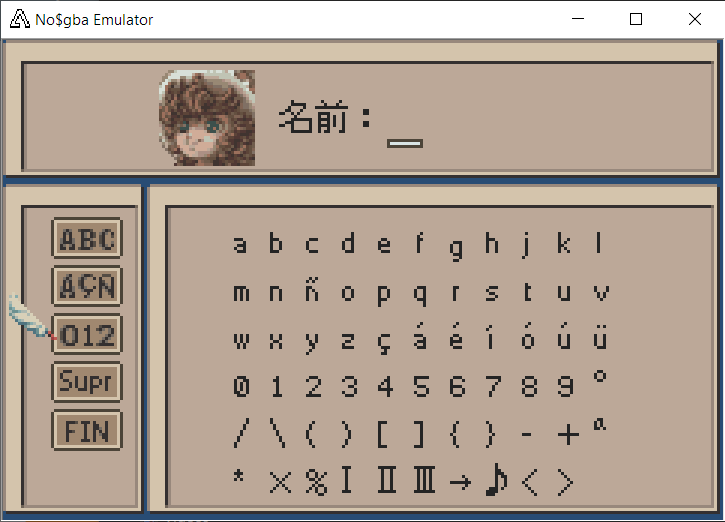The width and height of the screenshot is (725, 522).
Task: Choose the letter a in grid
Action: [240, 244]
